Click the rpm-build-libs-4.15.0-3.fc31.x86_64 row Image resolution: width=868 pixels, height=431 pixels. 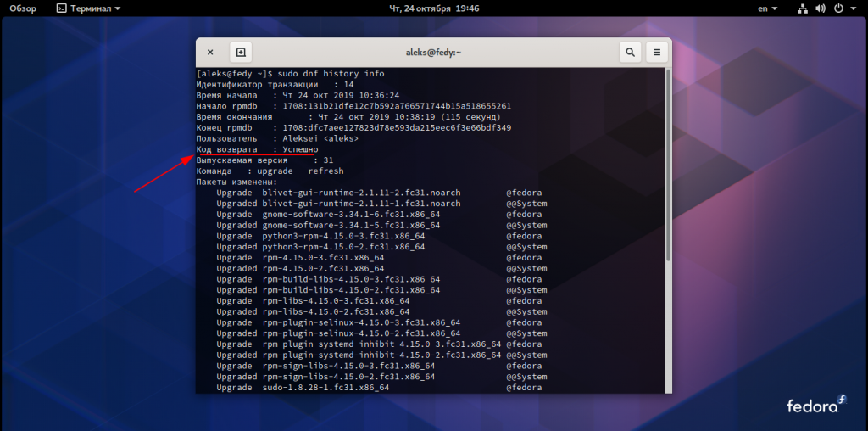click(379, 279)
